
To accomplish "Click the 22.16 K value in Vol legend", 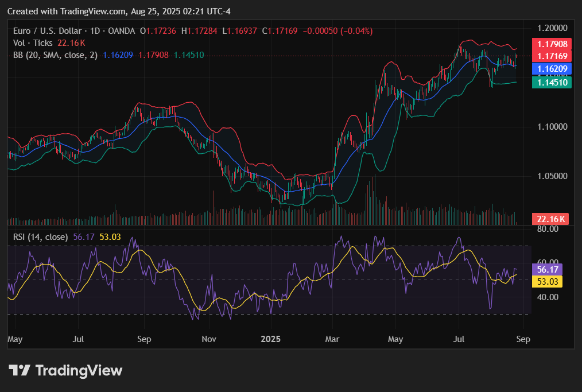I will 71,43.
